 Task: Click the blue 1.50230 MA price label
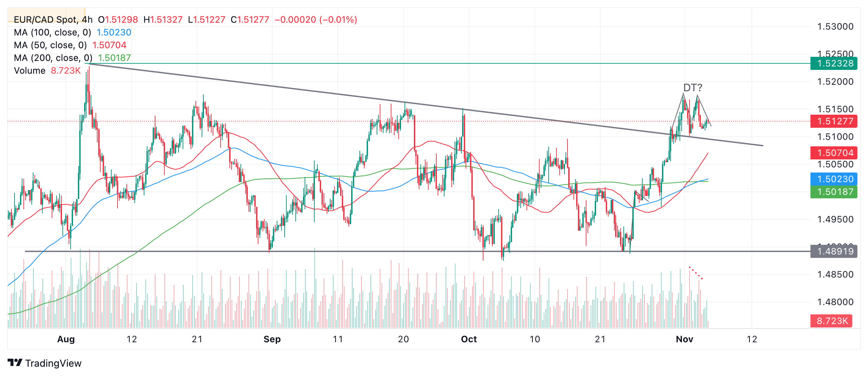click(x=834, y=179)
